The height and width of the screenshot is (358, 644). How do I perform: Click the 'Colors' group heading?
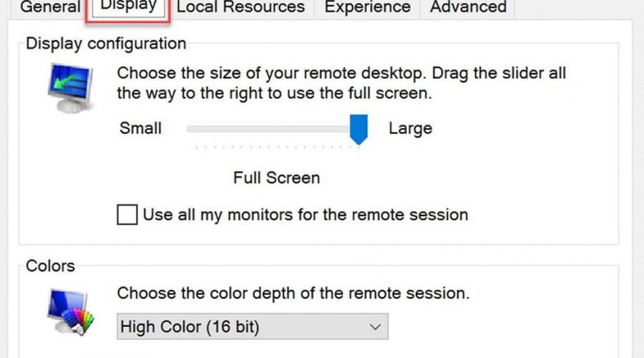(50, 266)
